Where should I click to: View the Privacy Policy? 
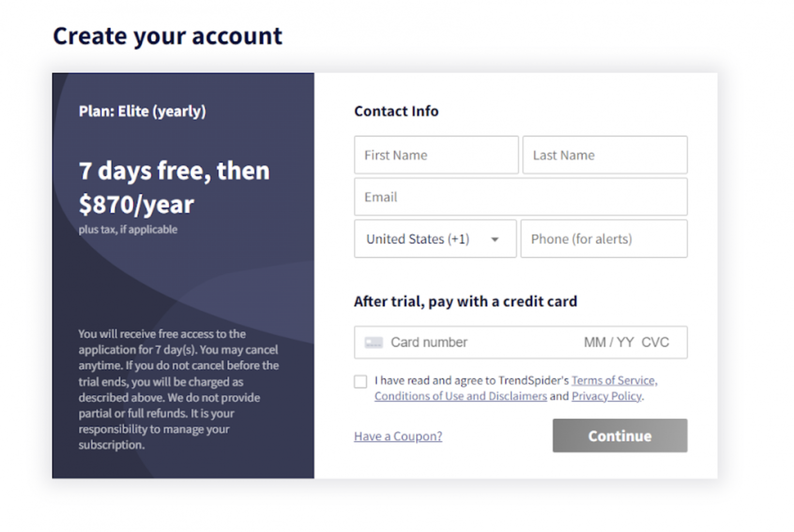606,396
